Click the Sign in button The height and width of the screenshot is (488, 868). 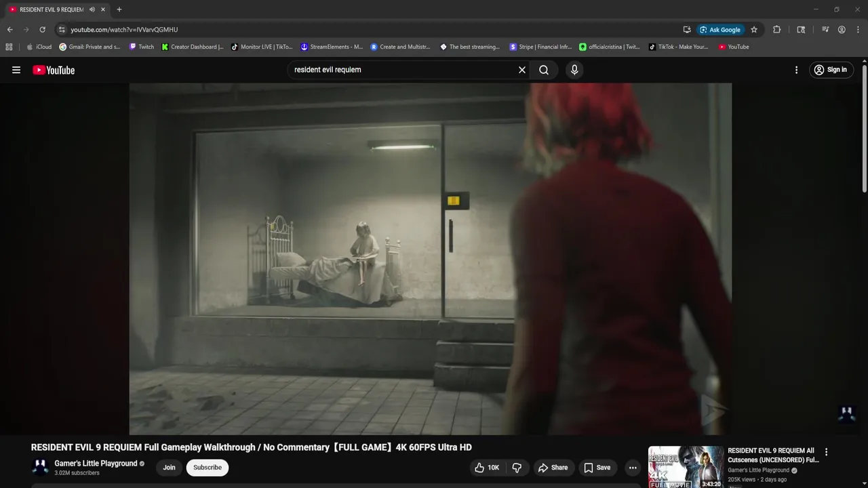831,70
